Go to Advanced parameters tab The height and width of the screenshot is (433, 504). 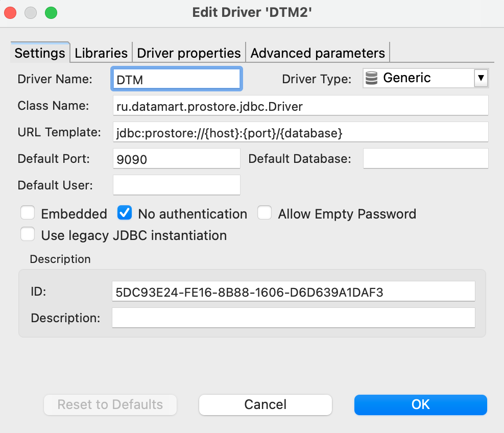(x=318, y=53)
